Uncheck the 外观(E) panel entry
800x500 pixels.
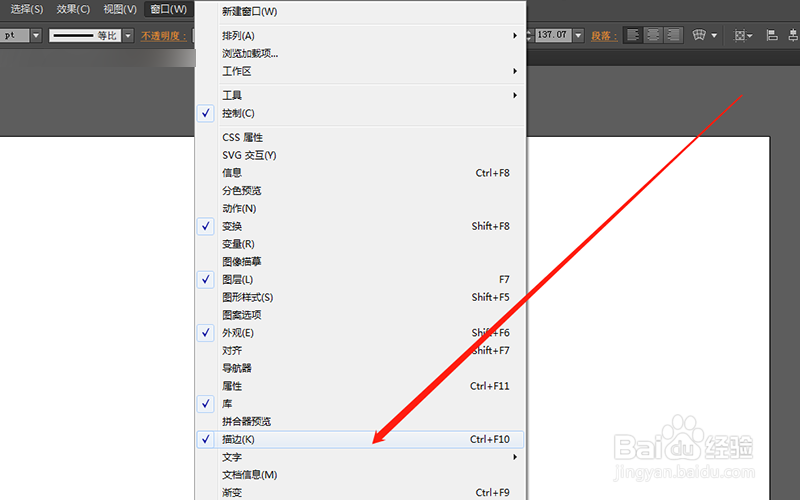coord(360,333)
